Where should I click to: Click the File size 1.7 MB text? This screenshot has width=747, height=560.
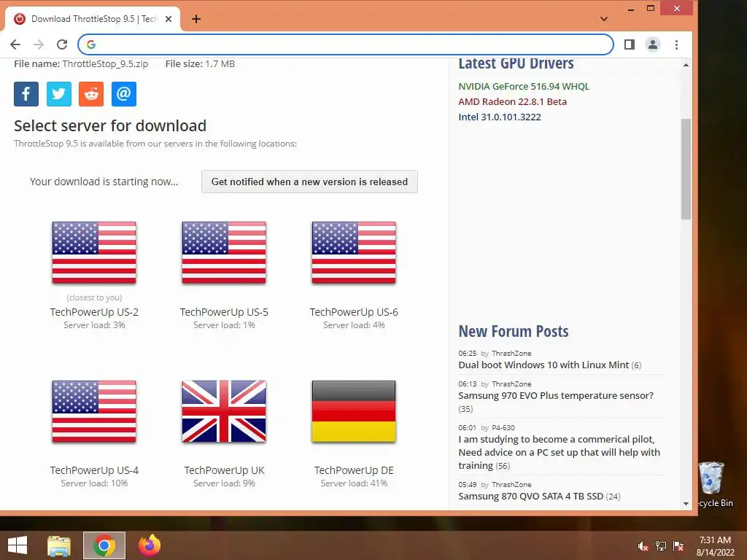[x=200, y=64]
